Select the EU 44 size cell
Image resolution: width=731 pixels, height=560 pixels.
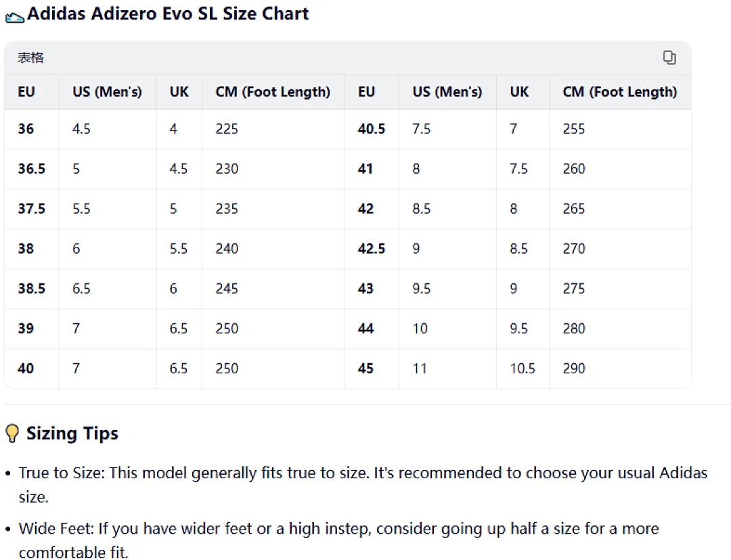(365, 329)
